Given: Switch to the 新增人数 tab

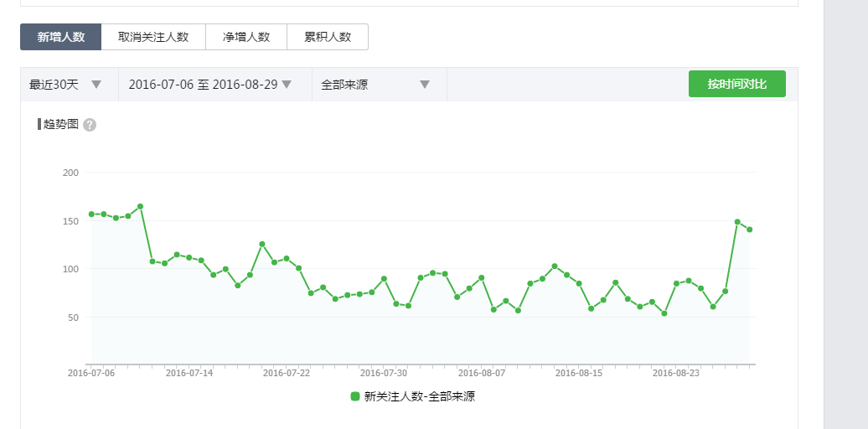Looking at the screenshot, I should point(61,37).
